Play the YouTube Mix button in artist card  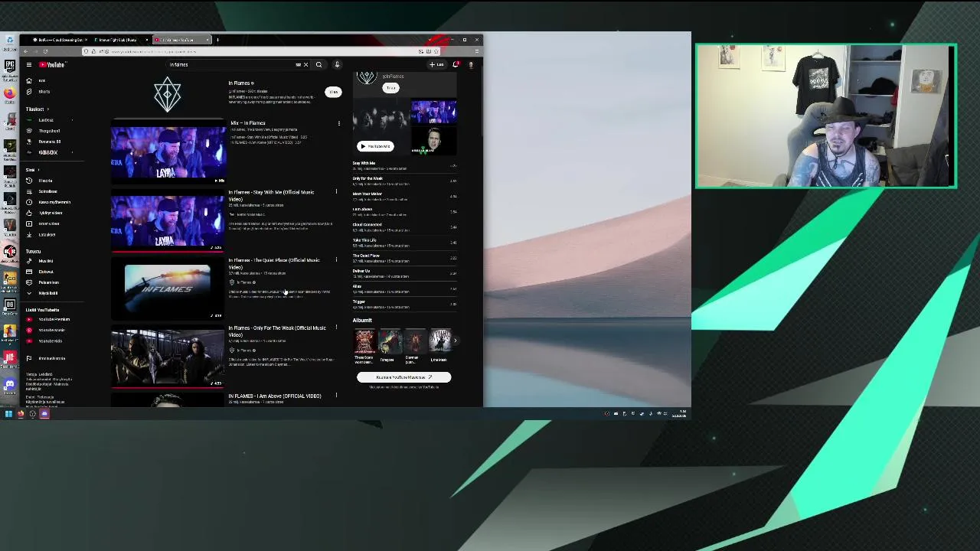[375, 146]
